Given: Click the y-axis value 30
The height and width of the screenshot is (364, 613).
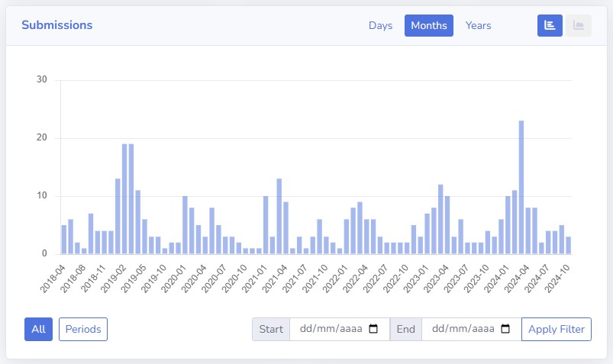Looking at the screenshot, I should click(x=42, y=79).
